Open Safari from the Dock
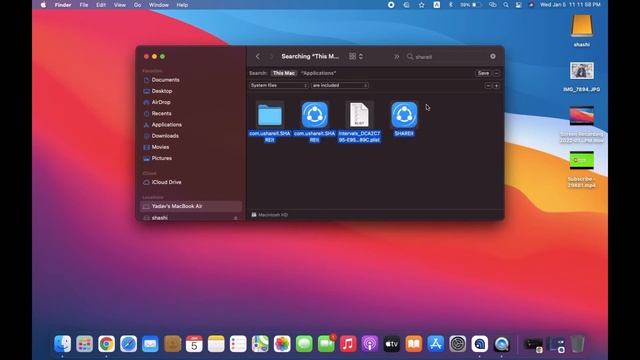 (x=129, y=344)
